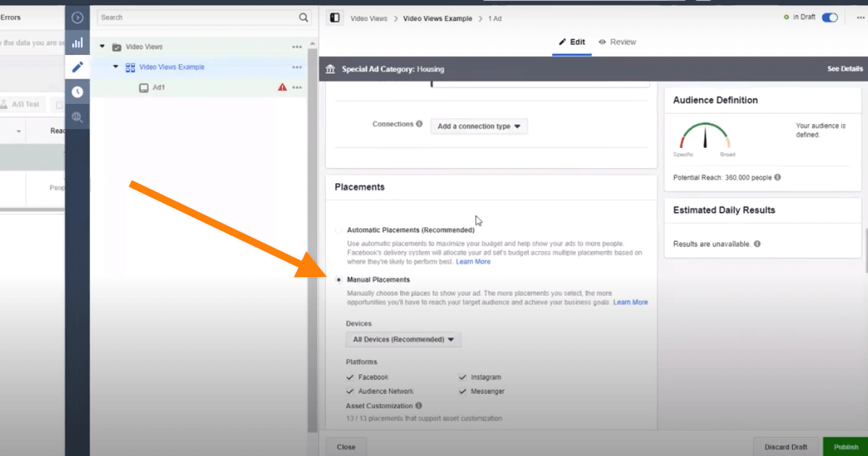Click the campaign Search input field

click(x=198, y=17)
